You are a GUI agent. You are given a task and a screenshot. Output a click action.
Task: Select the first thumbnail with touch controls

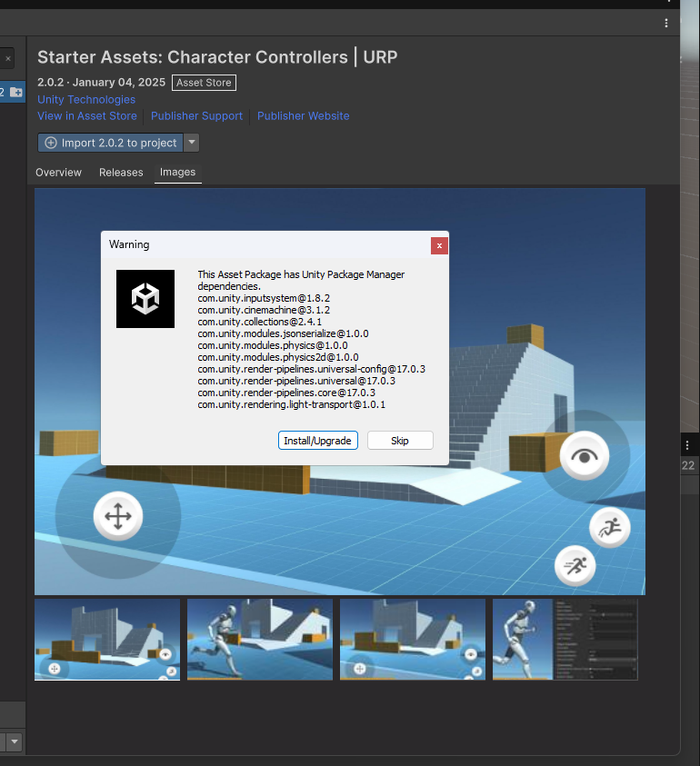click(107, 640)
